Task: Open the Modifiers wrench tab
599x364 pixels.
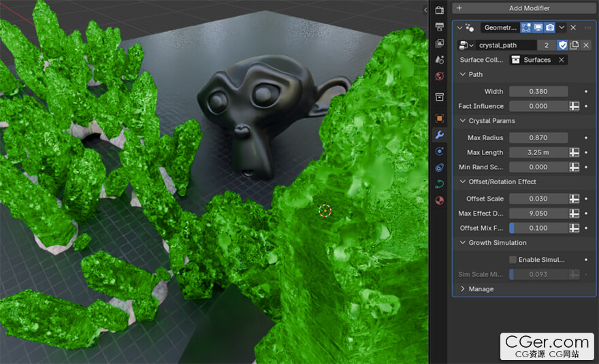Action: click(x=439, y=135)
